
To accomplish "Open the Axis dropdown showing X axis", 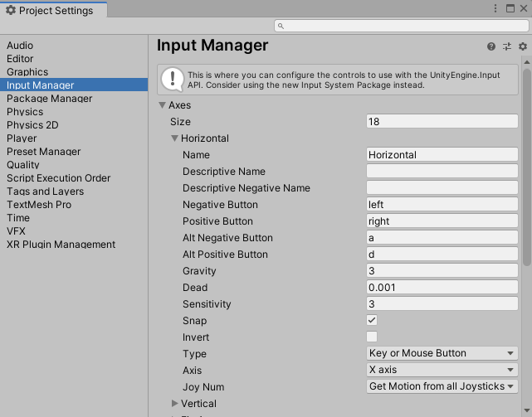I will 442,370.
